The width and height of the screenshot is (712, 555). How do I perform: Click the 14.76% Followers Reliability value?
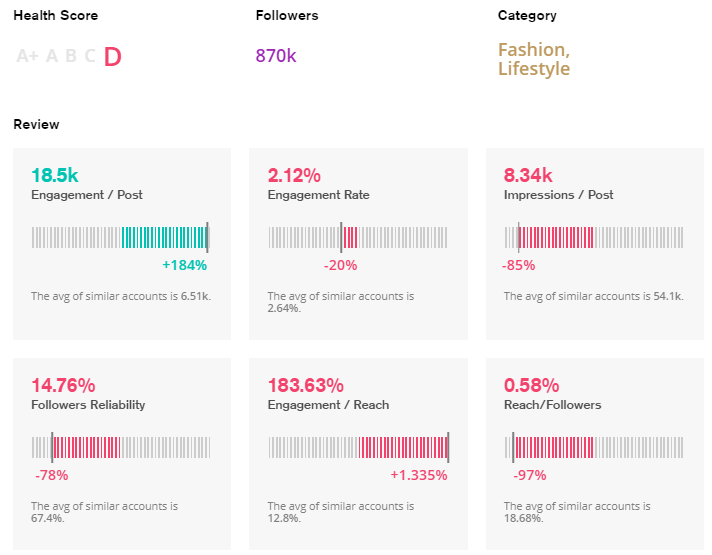tap(63, 386)
